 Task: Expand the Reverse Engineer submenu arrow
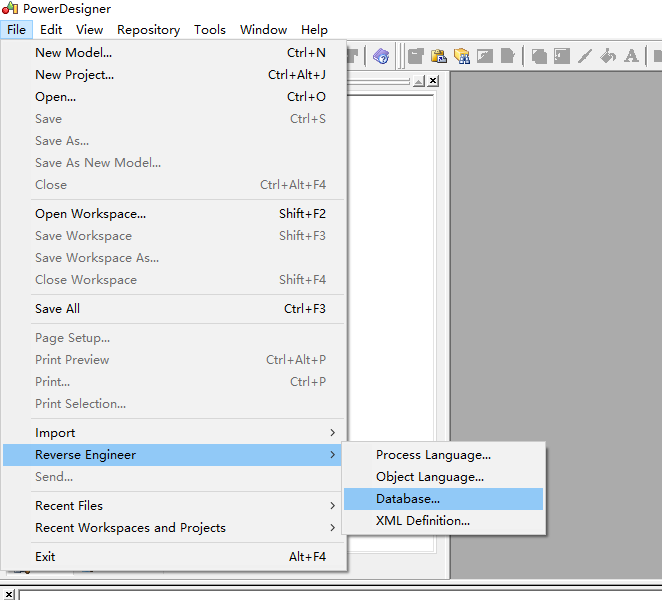coord(333,455)
